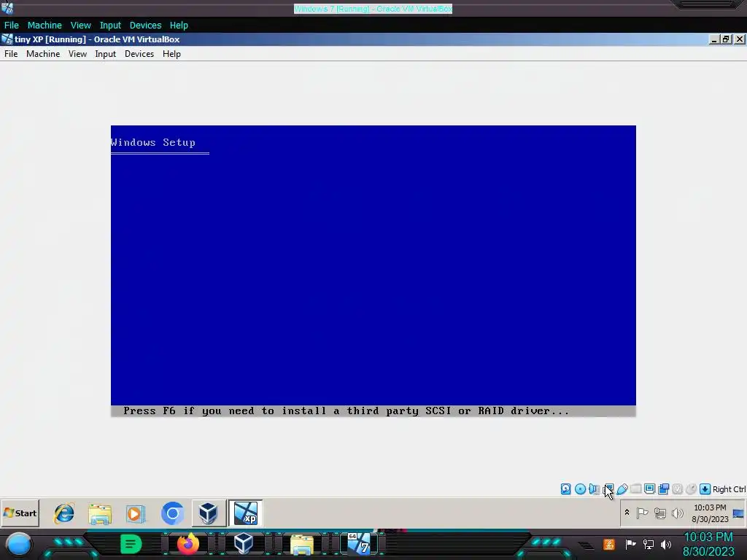Image resolution: width=747 pixels, height=560 pixels.
Task: Click the greyed 'V' virtualization features indicator
Action: 677,489
